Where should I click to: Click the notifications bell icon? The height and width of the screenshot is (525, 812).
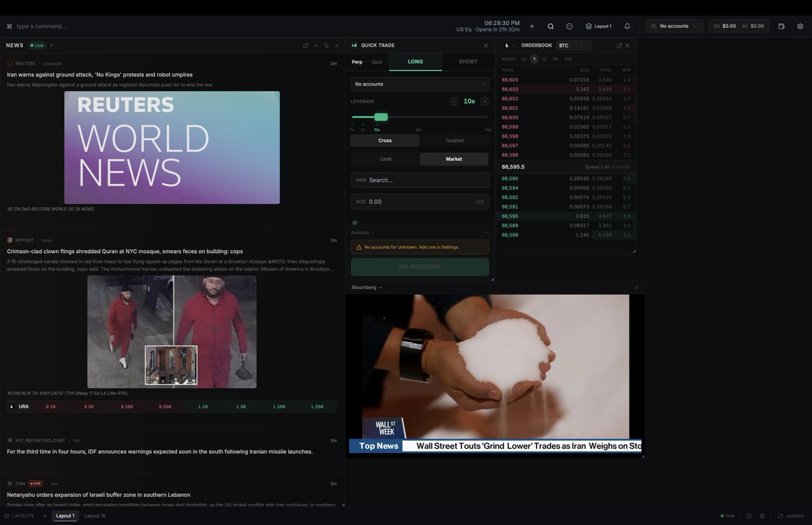(x=627, y=26)
